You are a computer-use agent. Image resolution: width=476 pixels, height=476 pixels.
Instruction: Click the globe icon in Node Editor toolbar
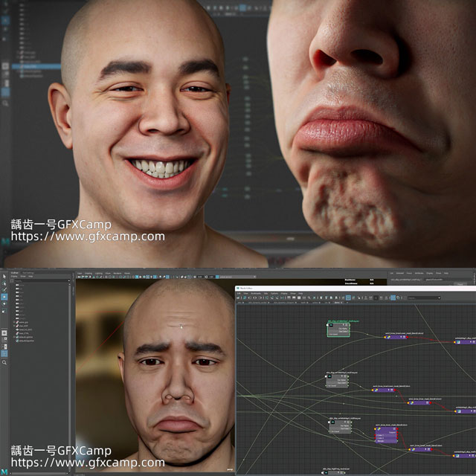click(x=398, y=297)
